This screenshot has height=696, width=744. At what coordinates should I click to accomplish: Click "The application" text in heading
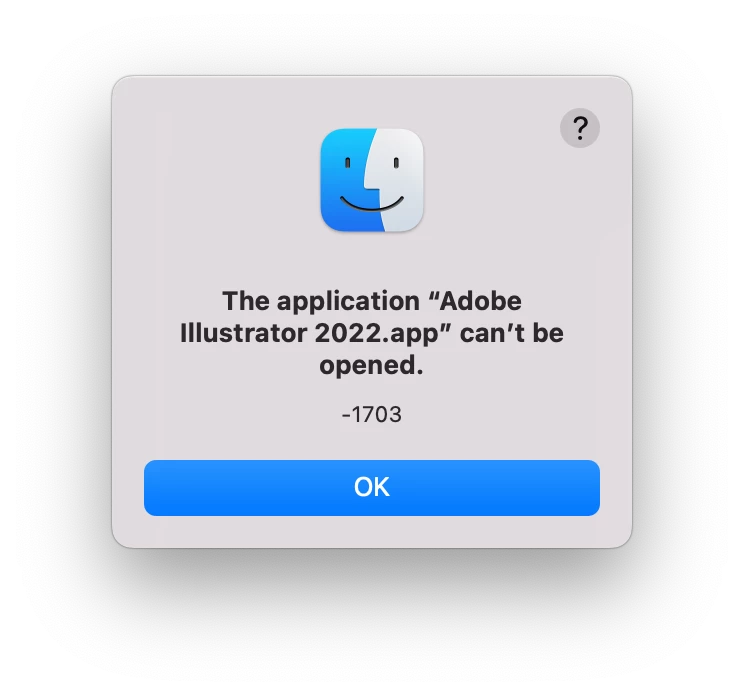pos(321,301)
